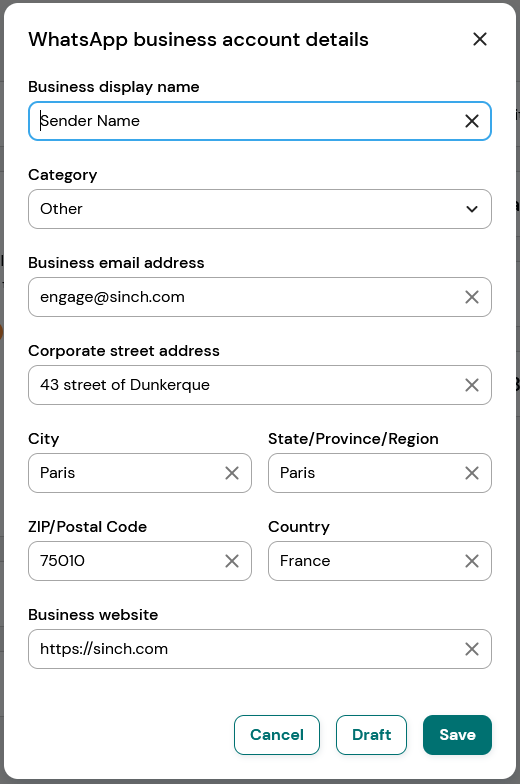Clear the Corporate street address field

pos(472,385)
